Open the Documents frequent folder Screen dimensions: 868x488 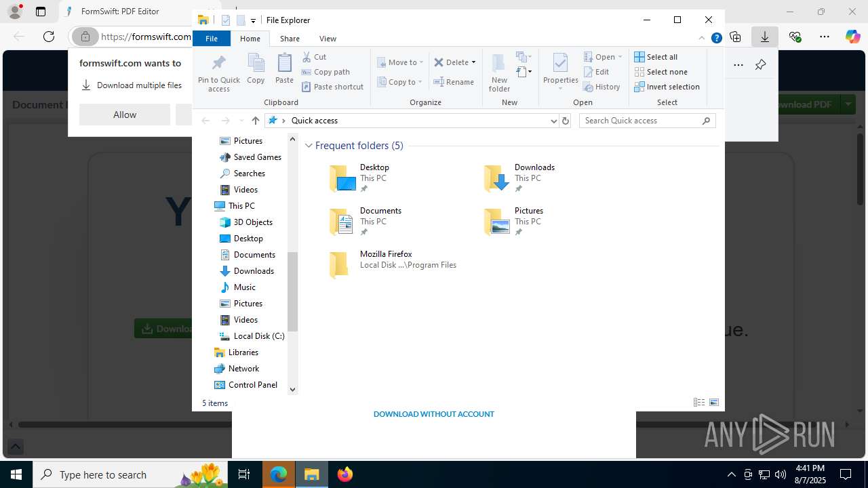tap(365, 222)
